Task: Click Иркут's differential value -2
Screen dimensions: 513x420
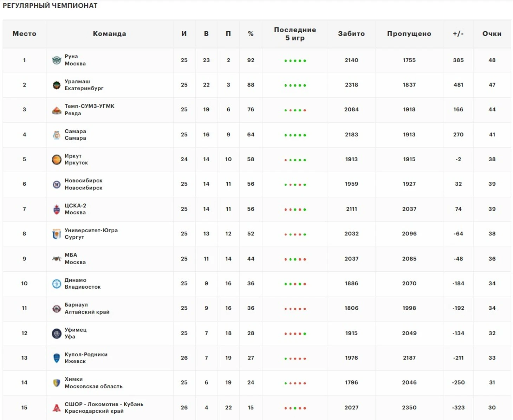Action: tap(458, 159)
